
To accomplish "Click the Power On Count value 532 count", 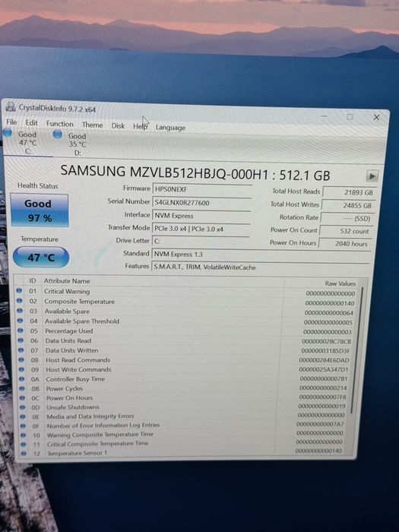I will click(x=345, y=231).
